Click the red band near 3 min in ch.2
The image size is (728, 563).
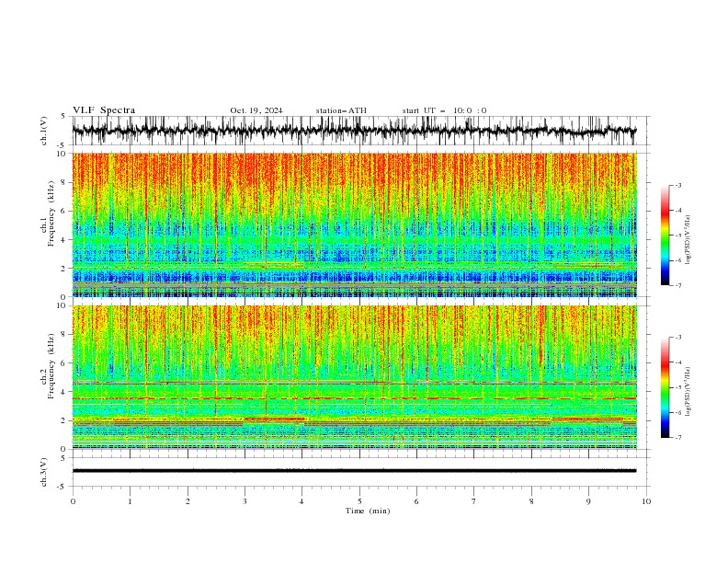click(275, 419)
